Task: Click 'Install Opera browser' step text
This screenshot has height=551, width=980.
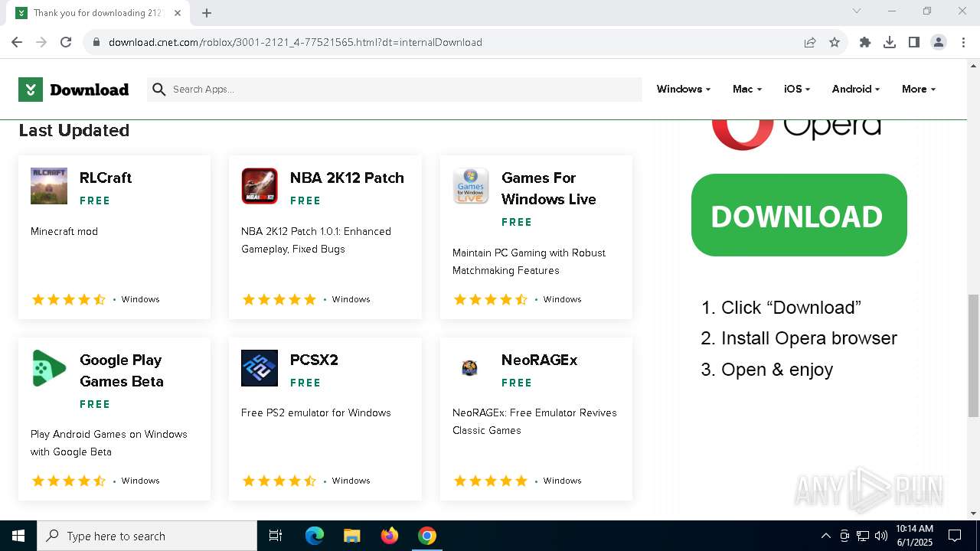Action: (x=808, y=338)
